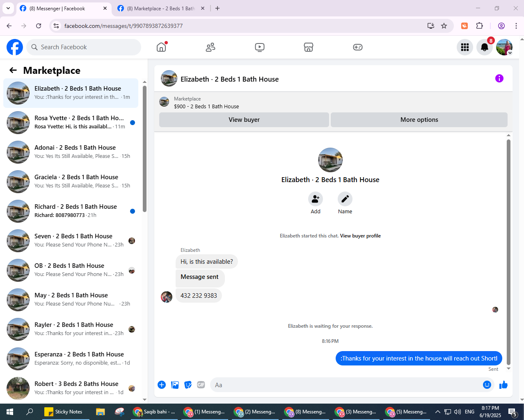Open File Explorer from taskbar
Image resolution: width=524 pixels, height=420 pixels.
[x=101, y=412]
